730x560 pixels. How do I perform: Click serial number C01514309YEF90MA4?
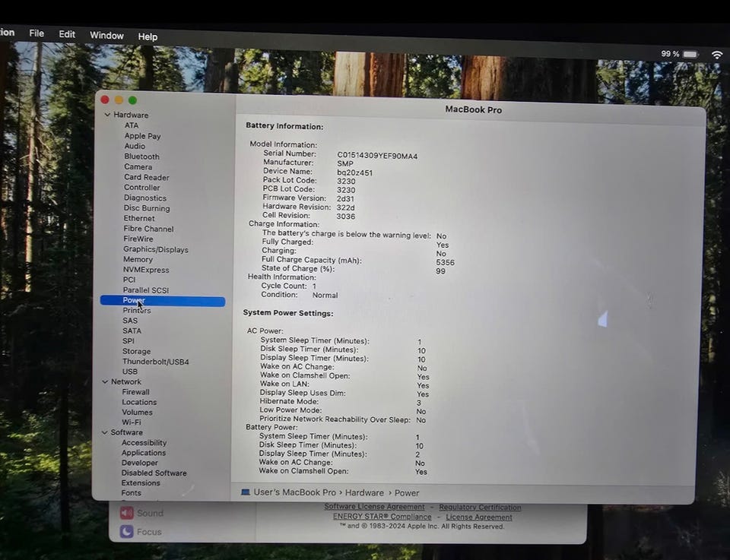click(377, 156)
